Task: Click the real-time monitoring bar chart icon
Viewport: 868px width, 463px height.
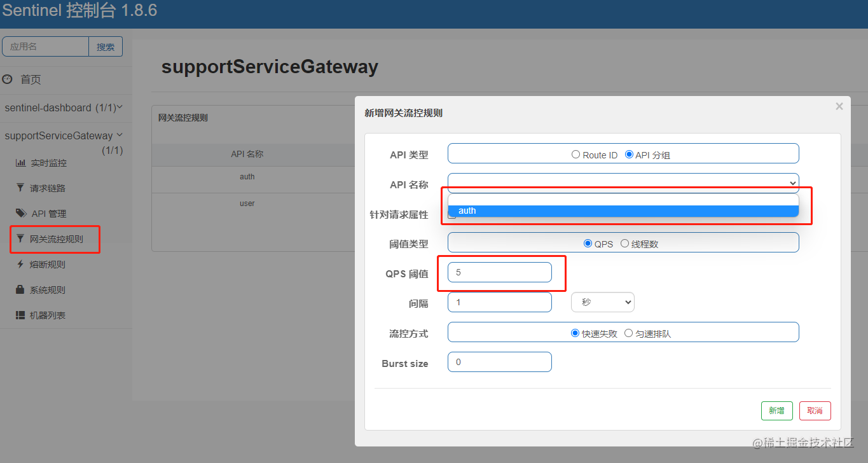Action: [20, 163]
